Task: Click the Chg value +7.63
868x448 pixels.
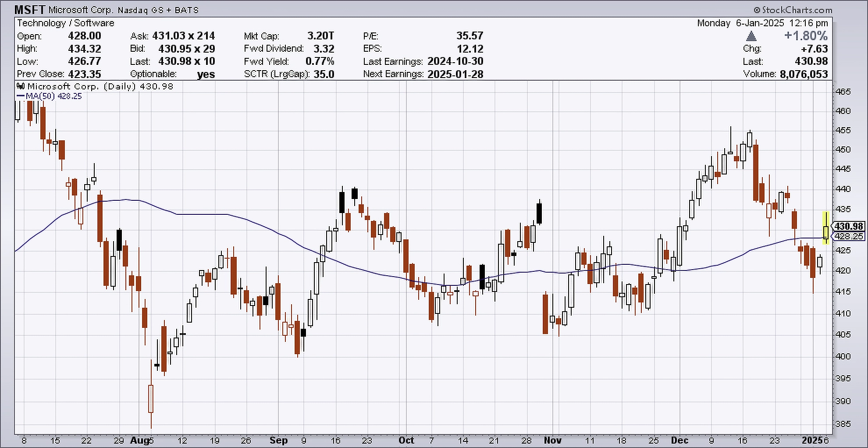Action: click(x=815, y=49)
